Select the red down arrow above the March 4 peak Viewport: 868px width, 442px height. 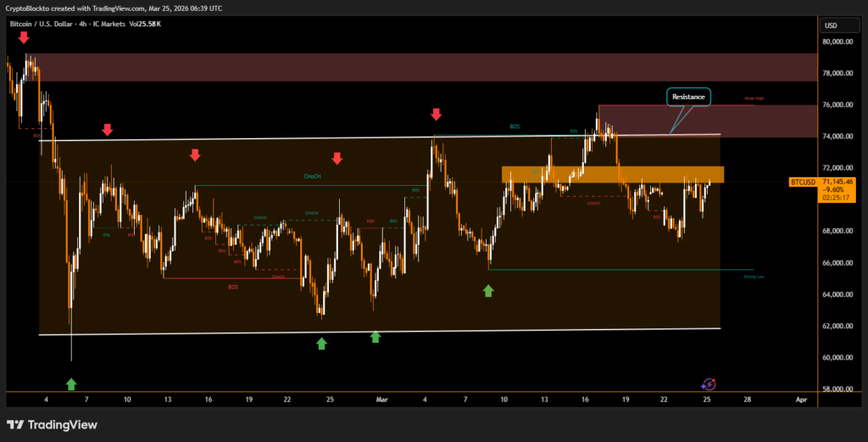point(437,115)
